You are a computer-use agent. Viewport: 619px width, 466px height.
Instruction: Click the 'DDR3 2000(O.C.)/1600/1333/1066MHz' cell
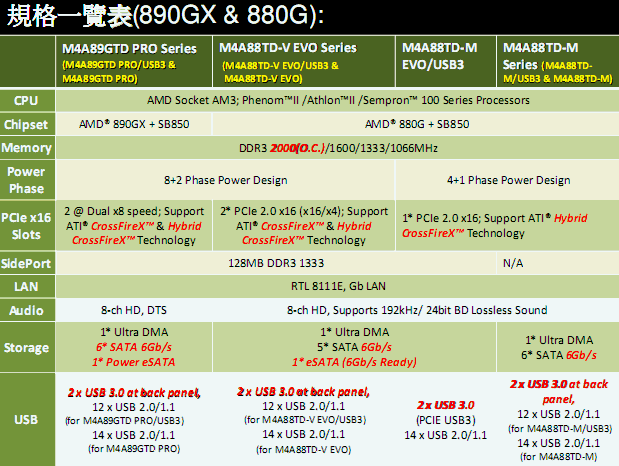(x=338, y=148)
